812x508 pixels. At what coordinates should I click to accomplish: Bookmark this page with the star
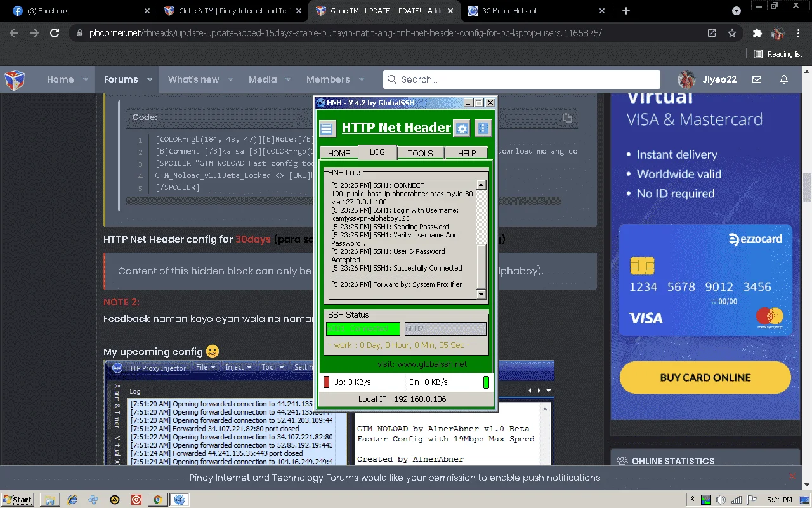(732, 33)
